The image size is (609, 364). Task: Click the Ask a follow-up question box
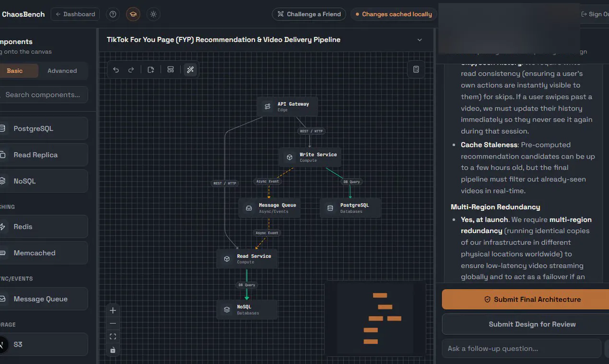point(521,349)
